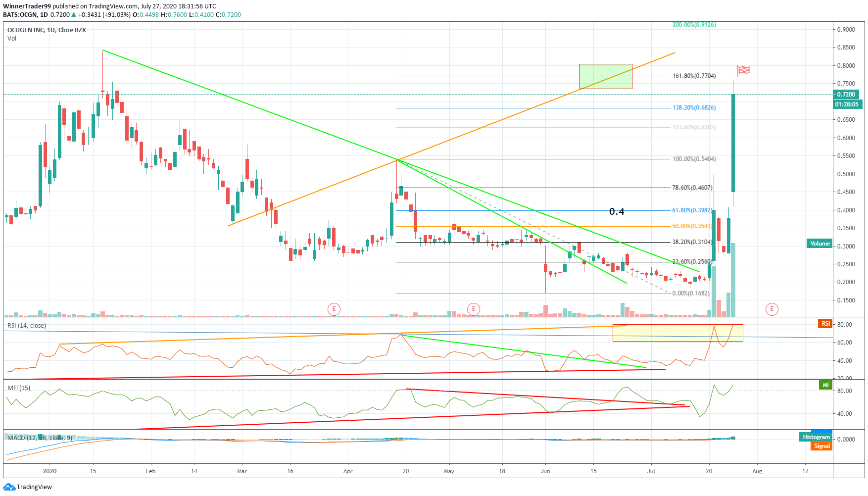Select the 38.20%(0.3104) Fibonacci label
The width and height of the screenshot is (868, 496).
pos(692,243)
